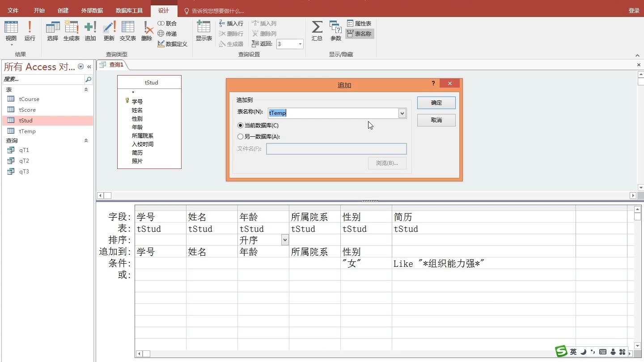Pick the 删除 delete query type

[x=147, y=31]
